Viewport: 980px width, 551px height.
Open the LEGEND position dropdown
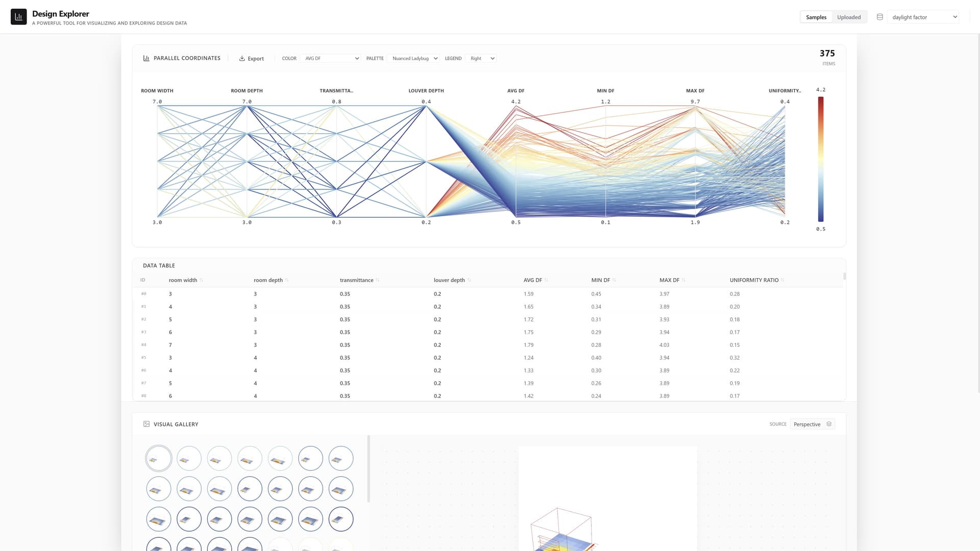click(481, 59)
